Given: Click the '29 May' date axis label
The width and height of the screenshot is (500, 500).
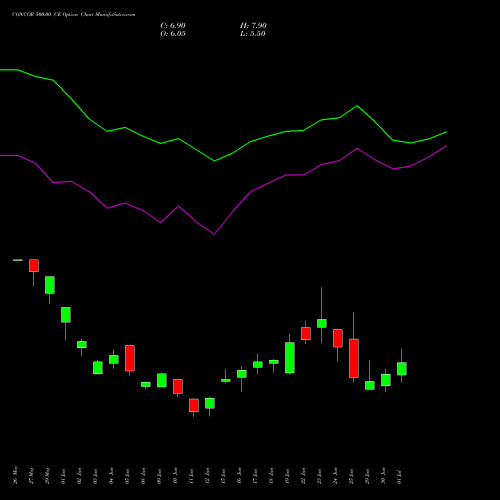Looking at the screenshot, I should click(x=47, y=475).
